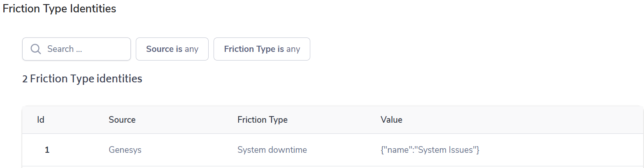Click the word 'any' in Source filter
The width and height of the screenshot is (644, 168).
point(191,49)
